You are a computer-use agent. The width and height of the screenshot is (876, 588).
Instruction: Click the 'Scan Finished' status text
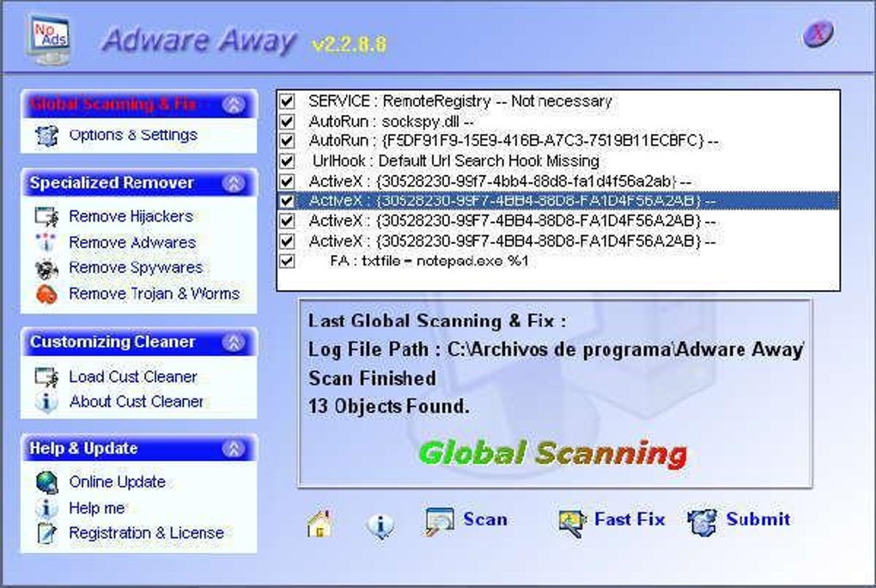[x=372, y=379]
